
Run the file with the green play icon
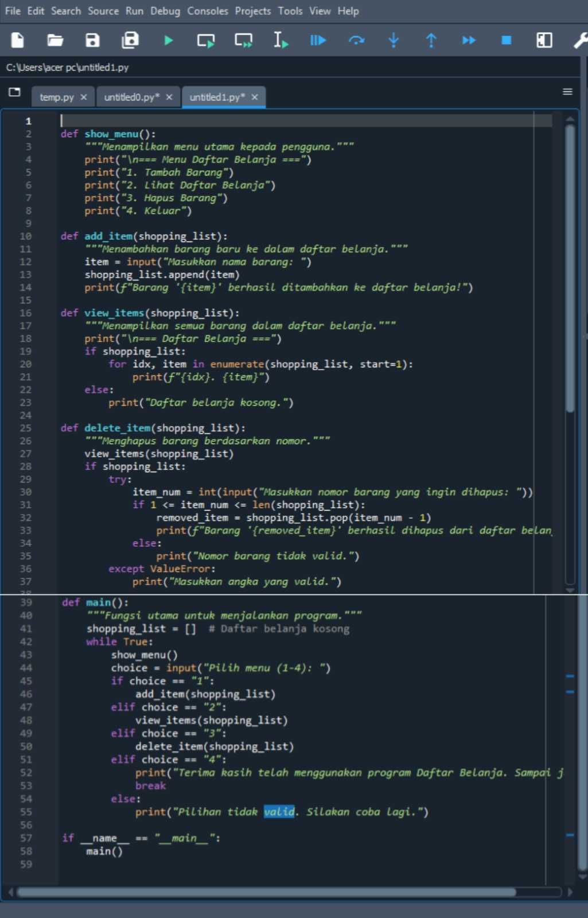point(168,40)
